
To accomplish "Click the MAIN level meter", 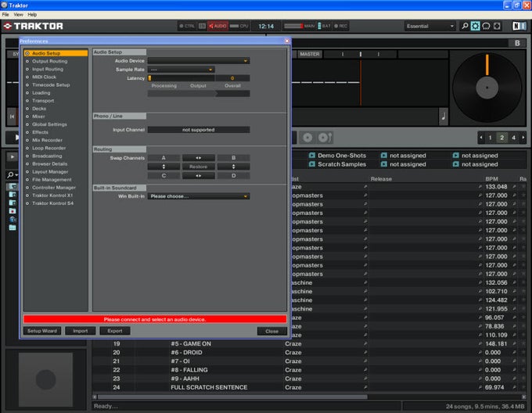I will click(x=300, y=26).
